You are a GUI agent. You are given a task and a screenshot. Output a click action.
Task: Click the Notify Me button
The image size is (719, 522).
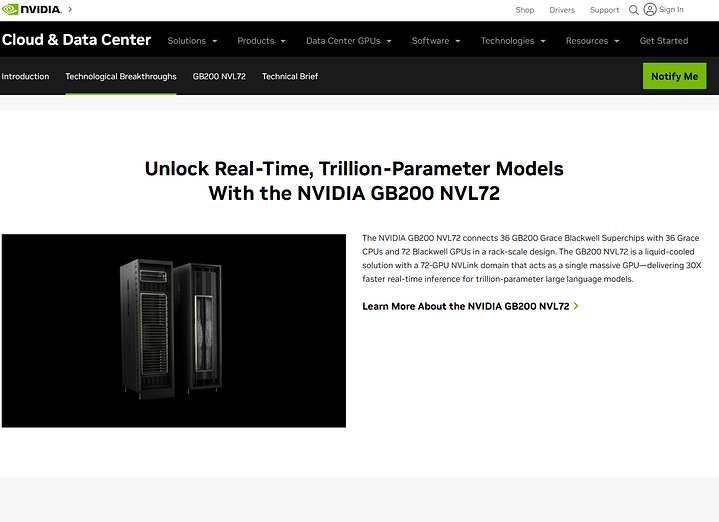(675, 76)
